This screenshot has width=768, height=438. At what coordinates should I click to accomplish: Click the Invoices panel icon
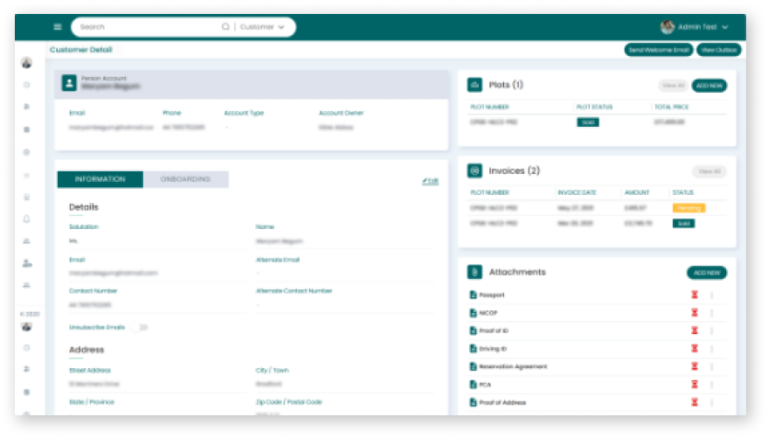pyautogui.click(x=475, y=171)
